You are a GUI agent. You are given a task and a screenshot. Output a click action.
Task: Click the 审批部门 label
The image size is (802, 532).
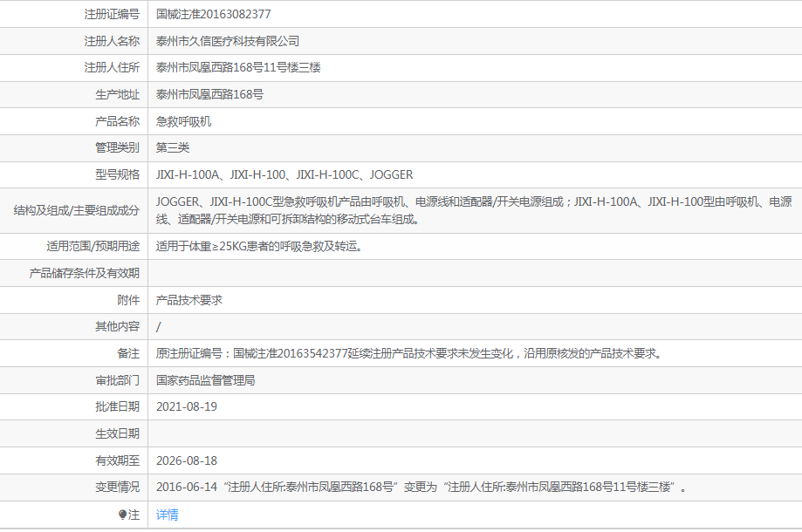pos(117,381)
